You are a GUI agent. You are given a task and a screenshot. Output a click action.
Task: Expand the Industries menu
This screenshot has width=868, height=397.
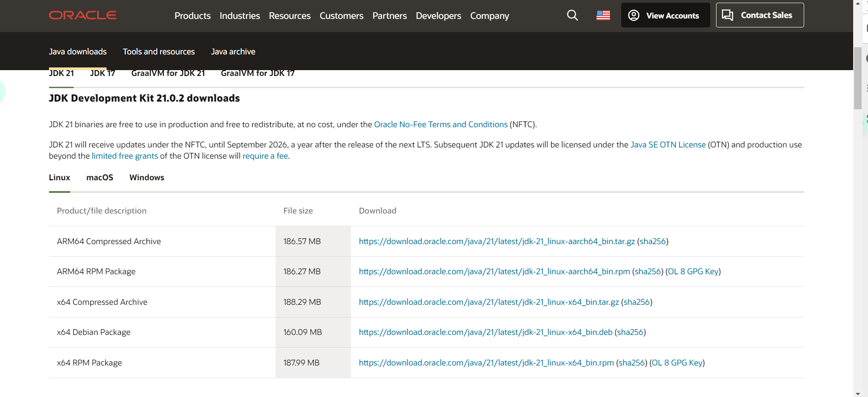click(240, 16)
